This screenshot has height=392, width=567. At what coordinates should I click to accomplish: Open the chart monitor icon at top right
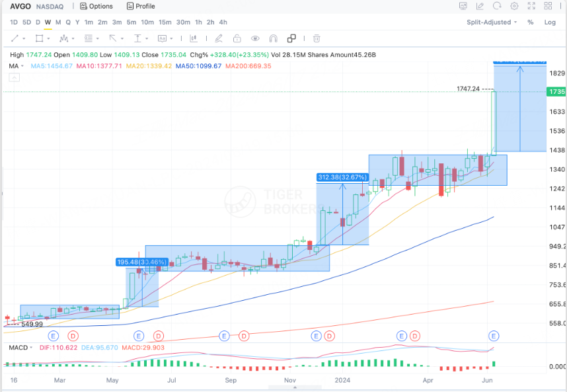[463, 6]
